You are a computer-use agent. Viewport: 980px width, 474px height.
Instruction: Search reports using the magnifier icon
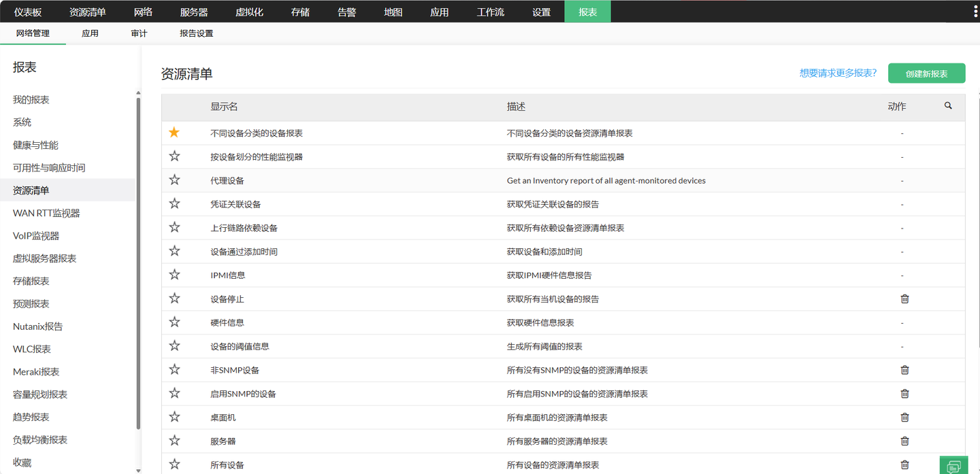click(x=948, y=106)
